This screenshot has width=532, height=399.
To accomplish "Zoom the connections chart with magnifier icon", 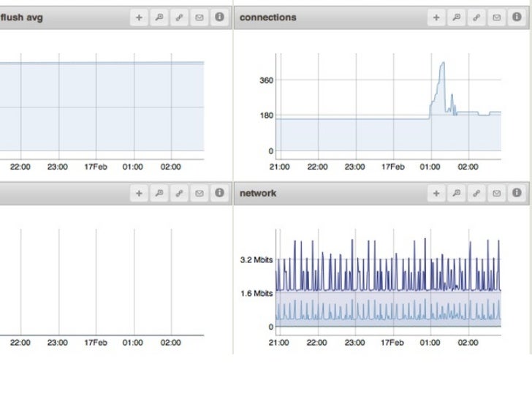I will (457, 18).
